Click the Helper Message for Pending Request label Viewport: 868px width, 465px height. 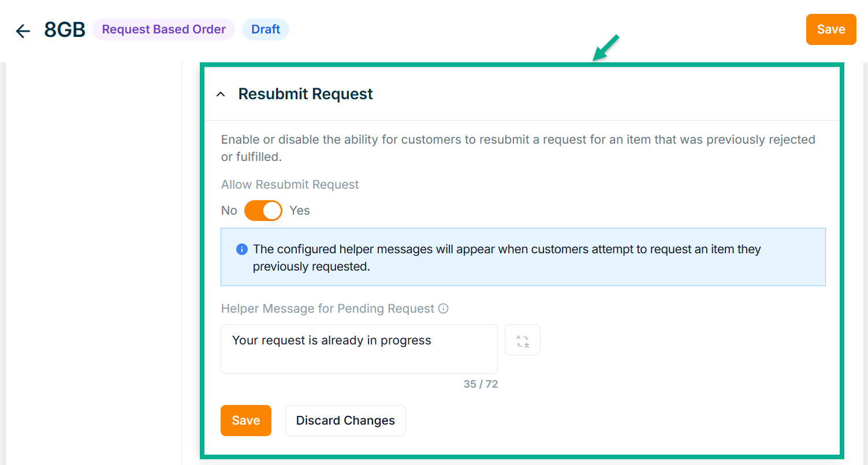[327, 309]
